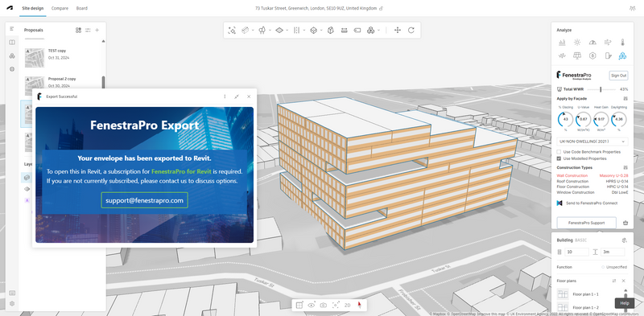Choose the freeform building shape tool
Image resolution: width=644 pixels, height=316 pixels.
331,30
